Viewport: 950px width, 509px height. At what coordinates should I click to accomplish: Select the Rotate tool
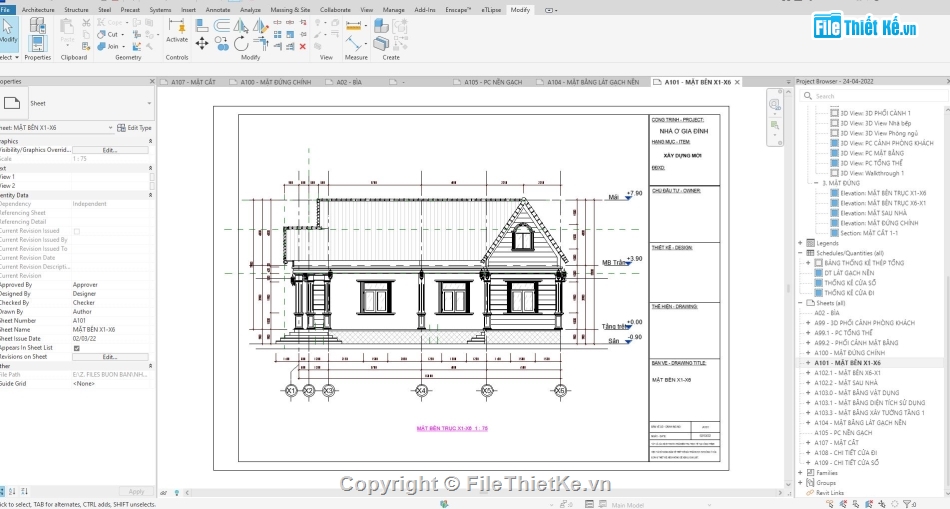(x=241, y=44)
